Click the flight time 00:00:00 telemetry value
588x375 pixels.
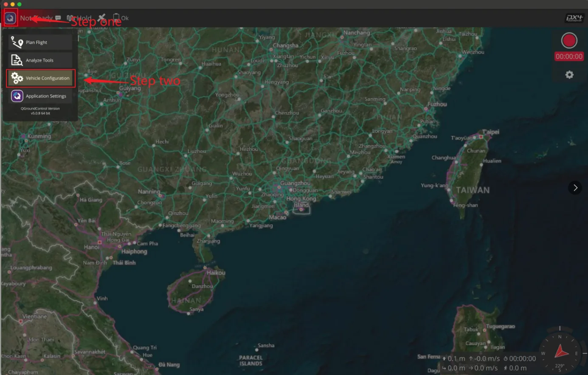click(523, 359)
